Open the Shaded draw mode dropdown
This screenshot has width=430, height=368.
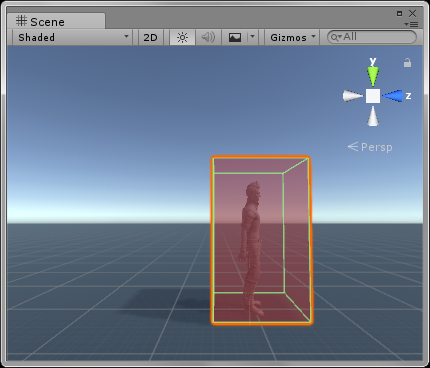(73, 37)
